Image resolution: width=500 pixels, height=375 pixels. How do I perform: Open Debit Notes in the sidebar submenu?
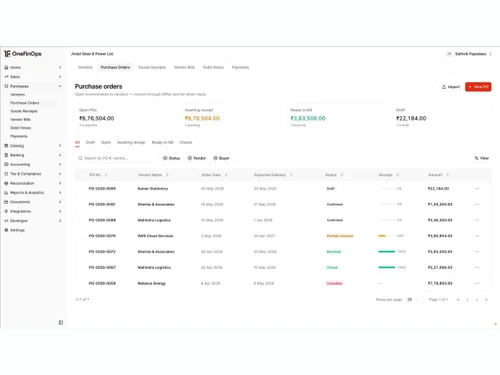pyautogui.click(x=21, y=128)
